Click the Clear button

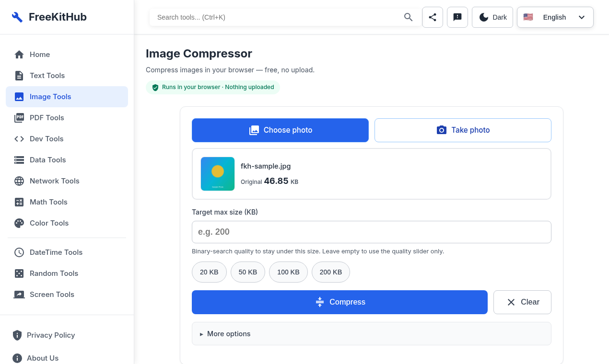522,302
